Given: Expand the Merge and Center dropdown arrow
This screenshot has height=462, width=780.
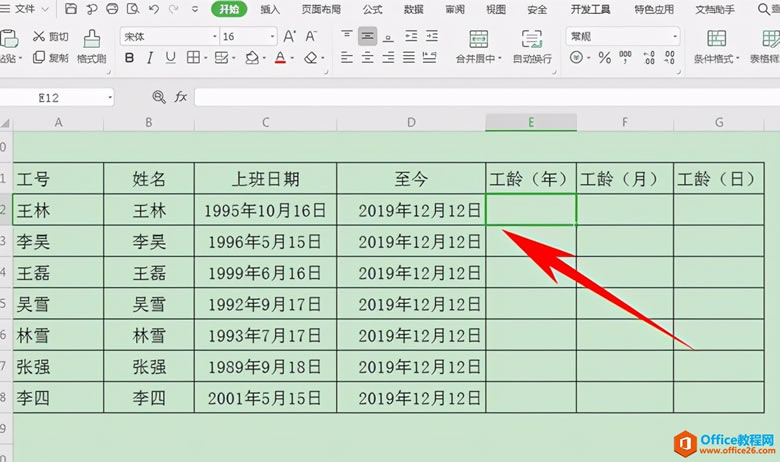Looking at the screenshot, I should coord(499,59).
